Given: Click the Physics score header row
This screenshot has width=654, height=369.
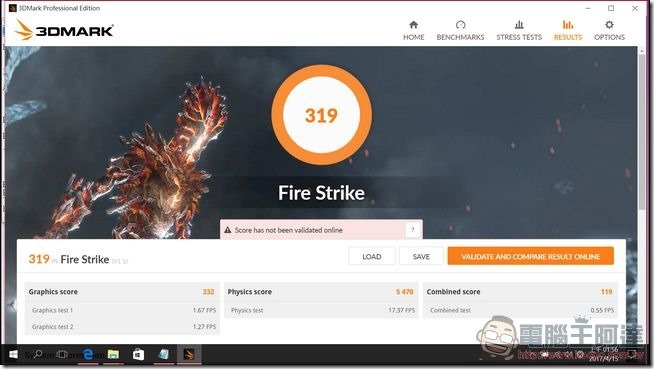Looking at the screenshot, I should pos(321,292).
